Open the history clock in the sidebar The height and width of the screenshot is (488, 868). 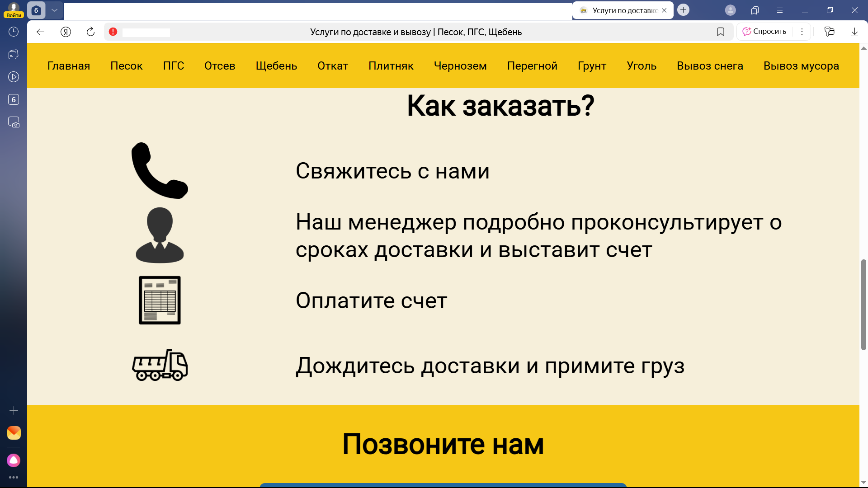14,32
